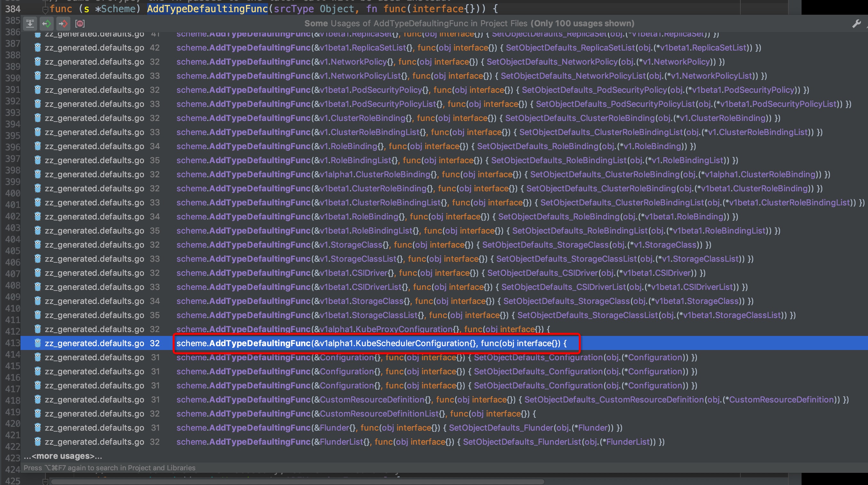Click the Go file icon of the v1.StorageClass row
Viewport: 868px width, 485px height.
tap(38, 244)
